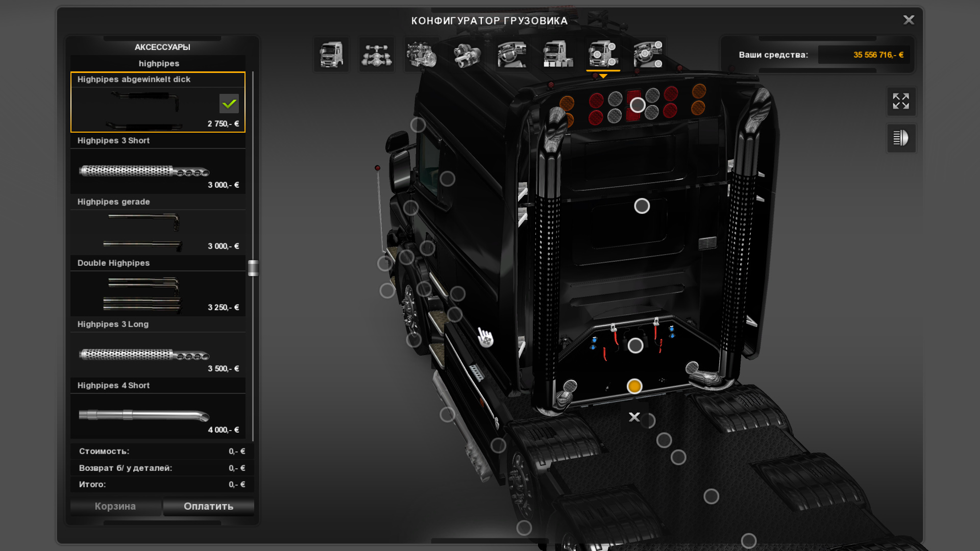
Task: Click the X remove-accessory marker on chassis
Action: (x=634, y=417)
